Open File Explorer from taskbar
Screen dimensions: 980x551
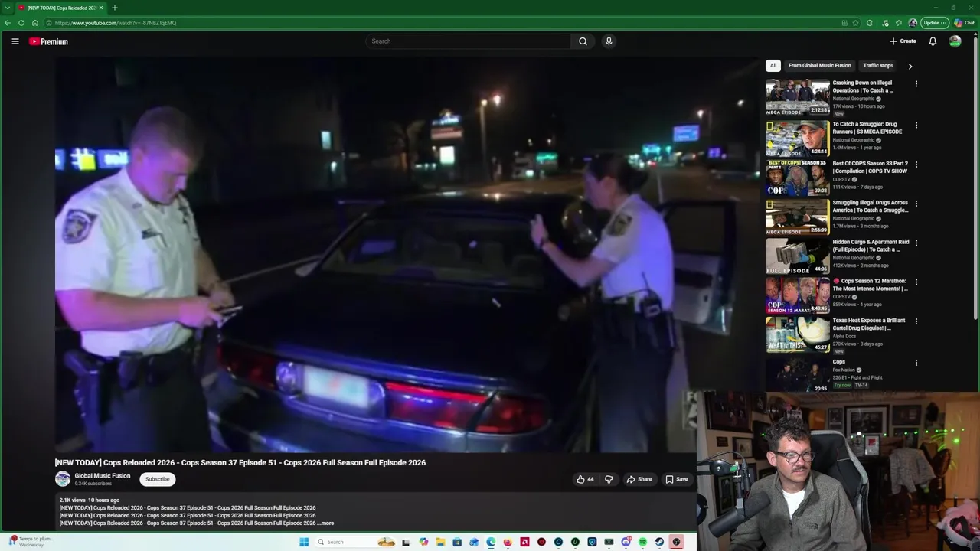440,542
